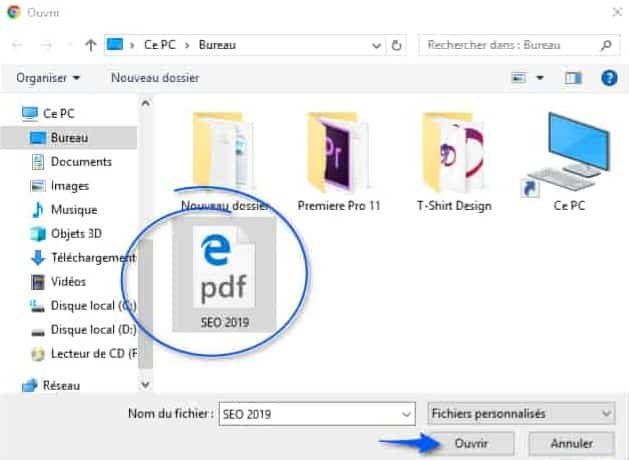Image resolution: width=629 pixels, height=460 pixels.
Task: Select Disque local (D:) drive
Action: coord(83,330)
